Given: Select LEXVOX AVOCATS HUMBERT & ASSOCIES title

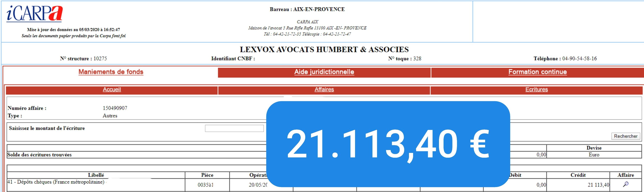Looking at the screenshot, I should click(x=324, y=50).
